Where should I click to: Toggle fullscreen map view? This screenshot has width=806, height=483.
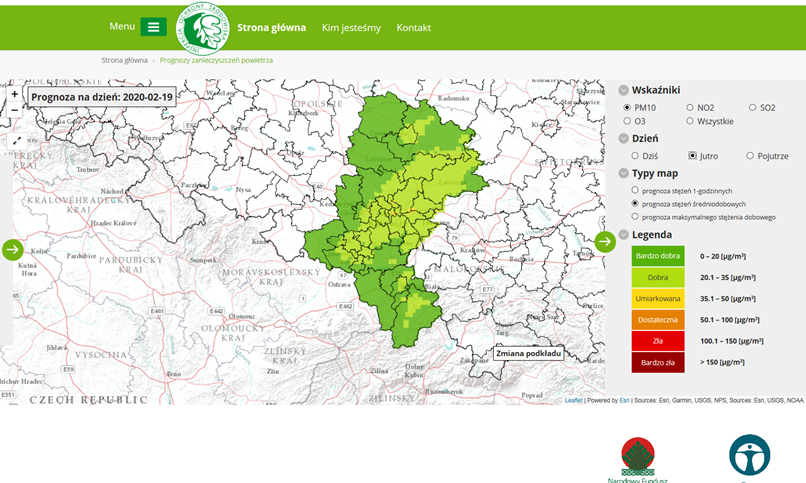[16, 140]
